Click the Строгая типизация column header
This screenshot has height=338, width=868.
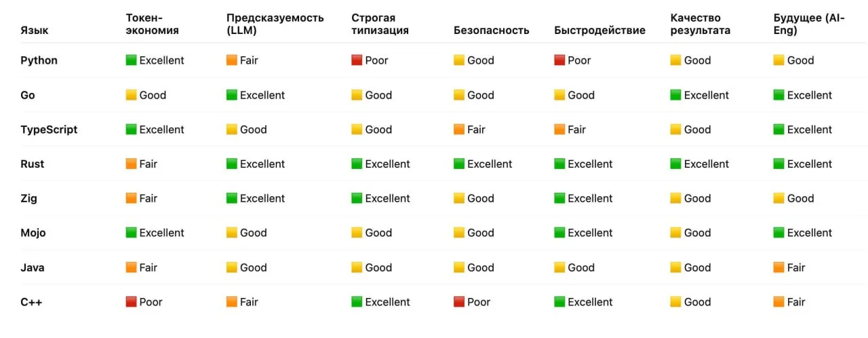tap(380, 24)
